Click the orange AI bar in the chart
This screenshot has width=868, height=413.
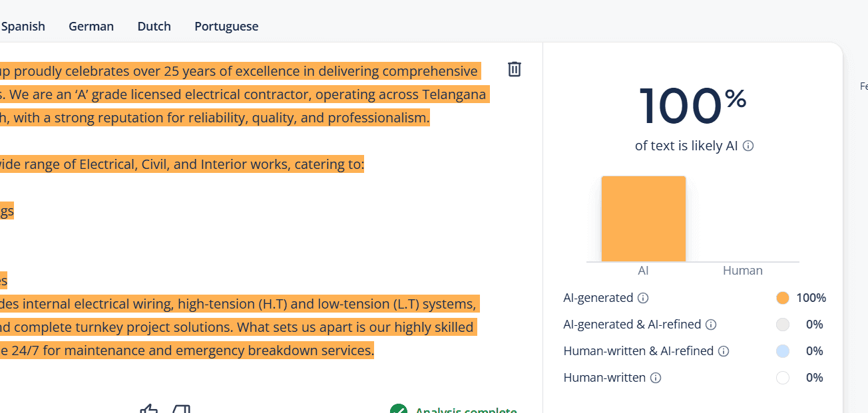pyautogui.click(x=643, y=218)
